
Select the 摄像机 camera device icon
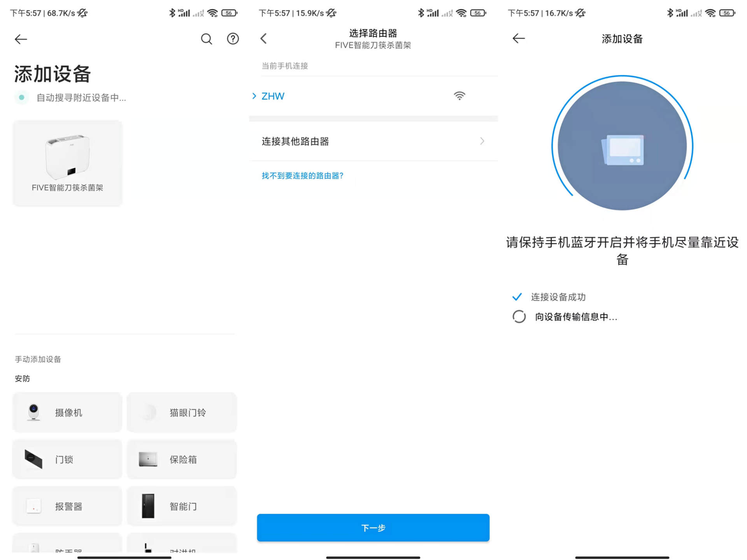tap(33, 412)
